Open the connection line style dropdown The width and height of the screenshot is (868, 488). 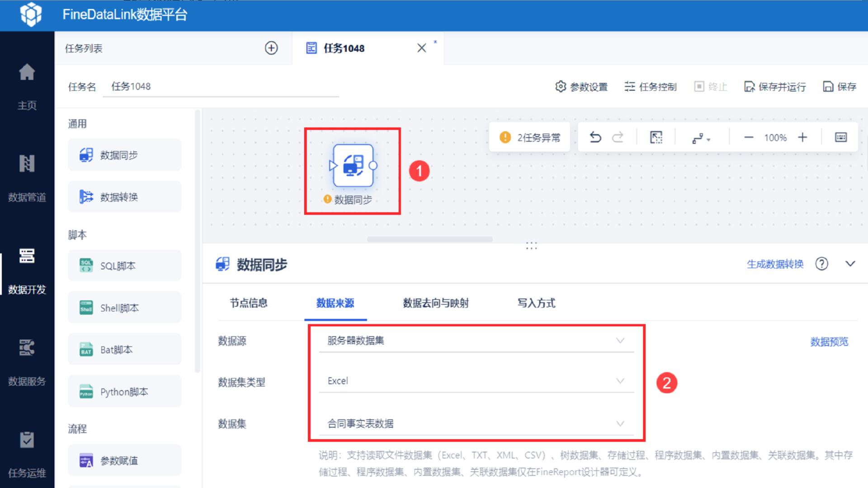coord(700,138)
